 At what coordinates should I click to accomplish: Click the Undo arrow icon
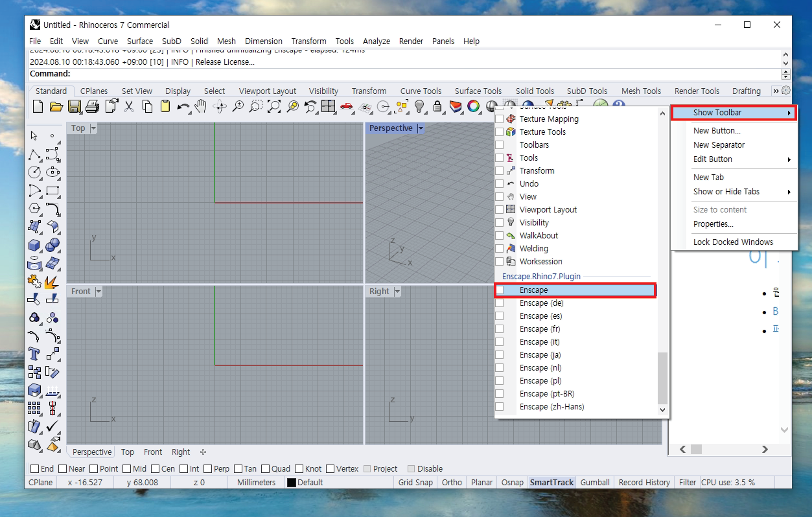pos(183,106)
